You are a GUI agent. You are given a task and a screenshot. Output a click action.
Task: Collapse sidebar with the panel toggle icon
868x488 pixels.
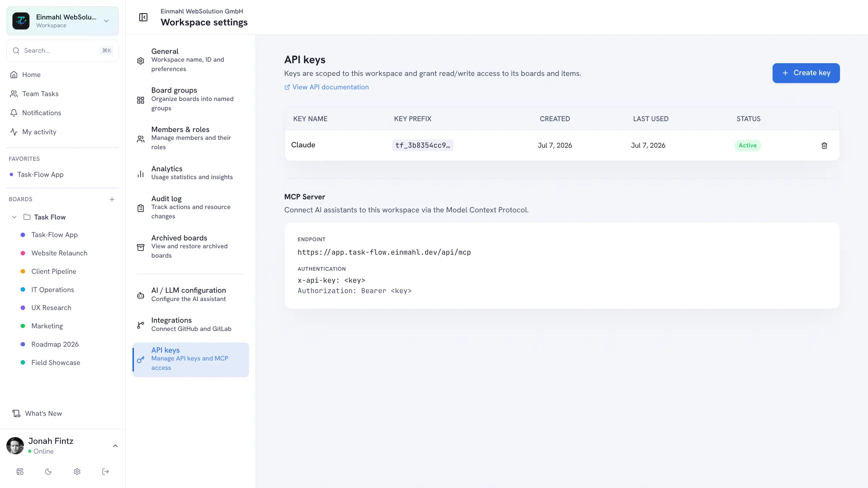143,17
